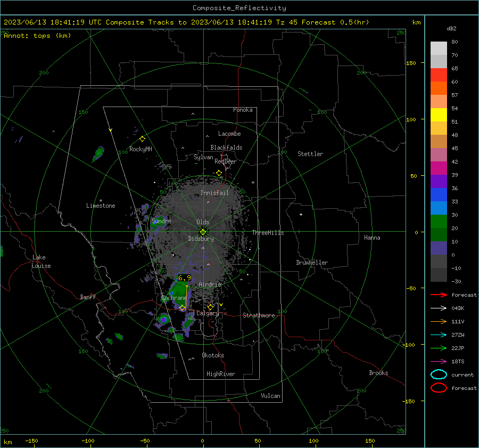Click the Airdrie city label

tap(210, 284)
